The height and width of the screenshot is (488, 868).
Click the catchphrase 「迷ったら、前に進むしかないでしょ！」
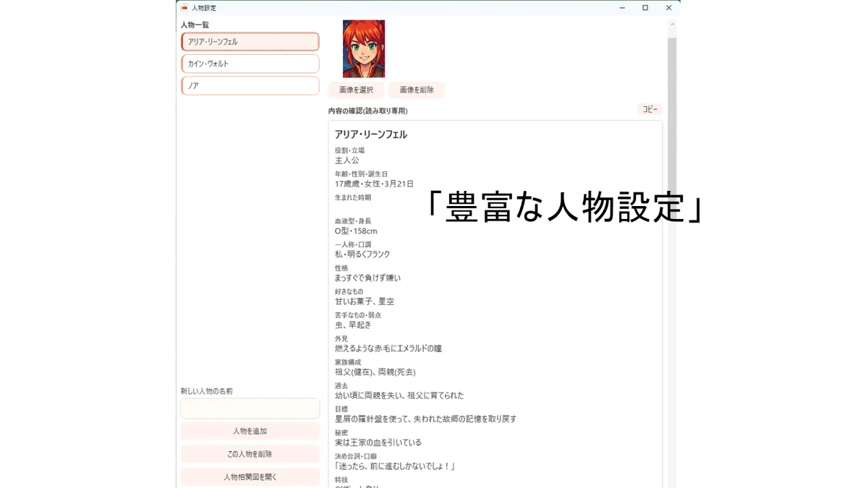(x=395, y=466)
